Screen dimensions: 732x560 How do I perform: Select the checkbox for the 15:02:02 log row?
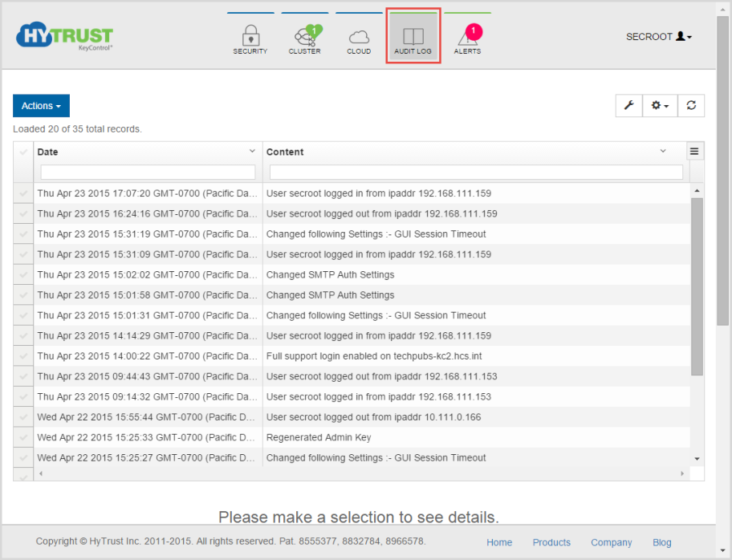tap(23, 275)
